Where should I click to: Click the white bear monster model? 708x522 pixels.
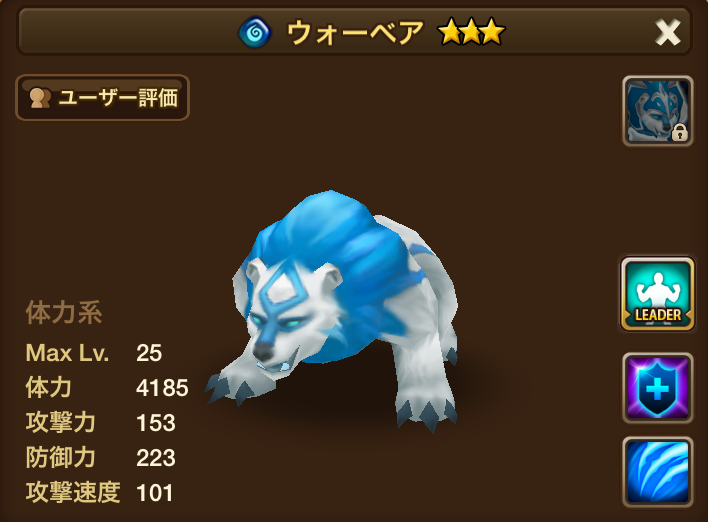[333, 312]
